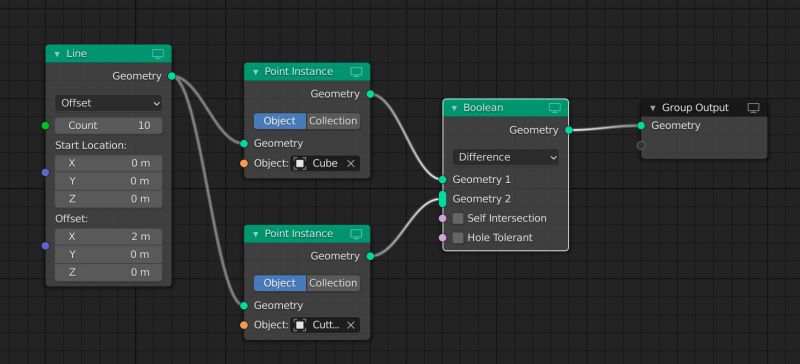Click Offset Y field showing 0 m
800x364 pixels.
pos(109,254)
